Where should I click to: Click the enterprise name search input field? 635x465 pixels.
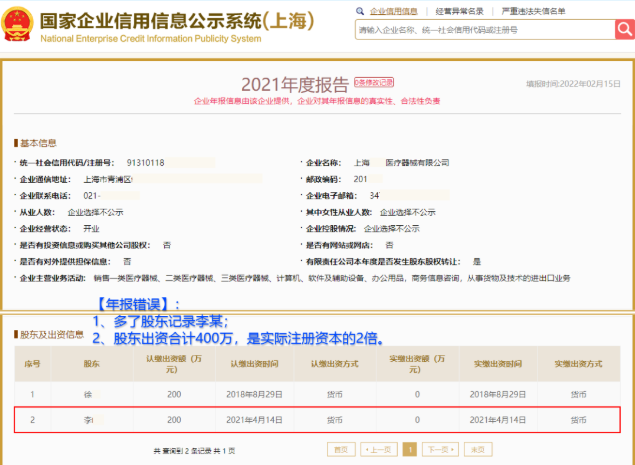485,30
